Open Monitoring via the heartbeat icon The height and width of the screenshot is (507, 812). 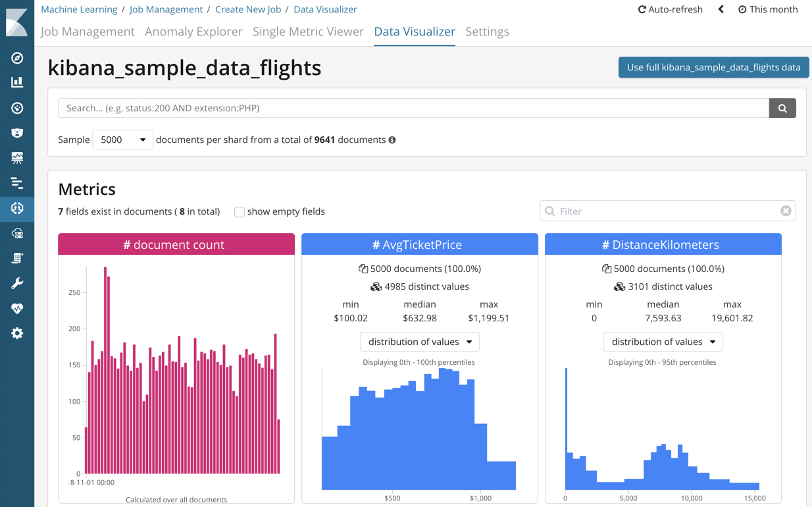click(17, 307)
